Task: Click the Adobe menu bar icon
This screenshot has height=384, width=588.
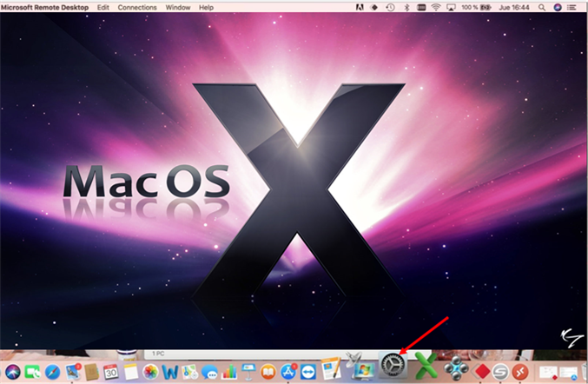Action: click(x=360, y=8)
